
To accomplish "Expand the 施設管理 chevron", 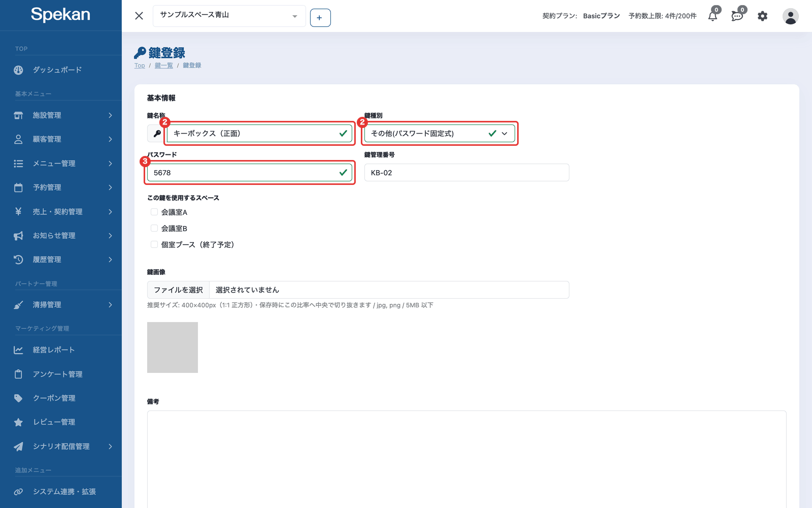I will pyautogui.click(x=110, y=115).
